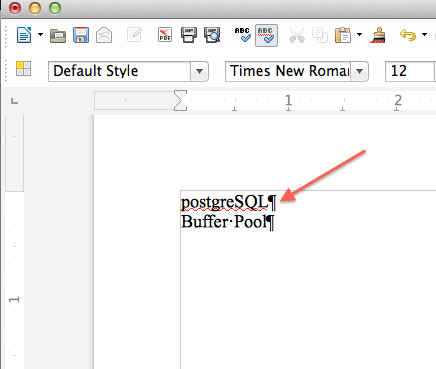Save the document with the floppy icon
This screenshot has width=436, height=369.
pos(81,35)
